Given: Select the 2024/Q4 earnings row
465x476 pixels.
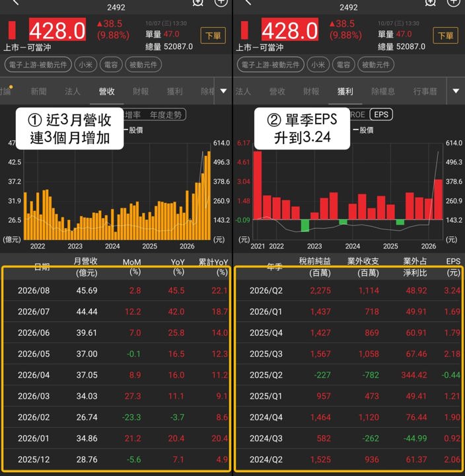Looking at the screenshot, I should point(349,417).
